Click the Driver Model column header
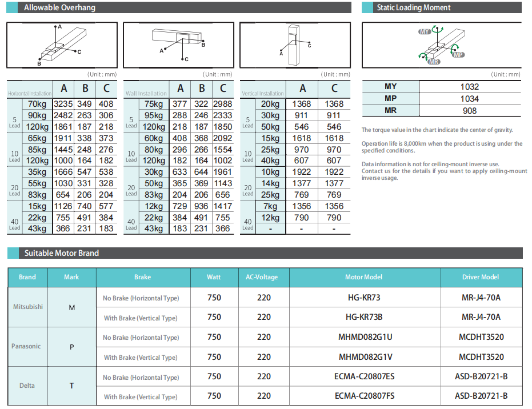The image size is (532, 409). [481, 277]
